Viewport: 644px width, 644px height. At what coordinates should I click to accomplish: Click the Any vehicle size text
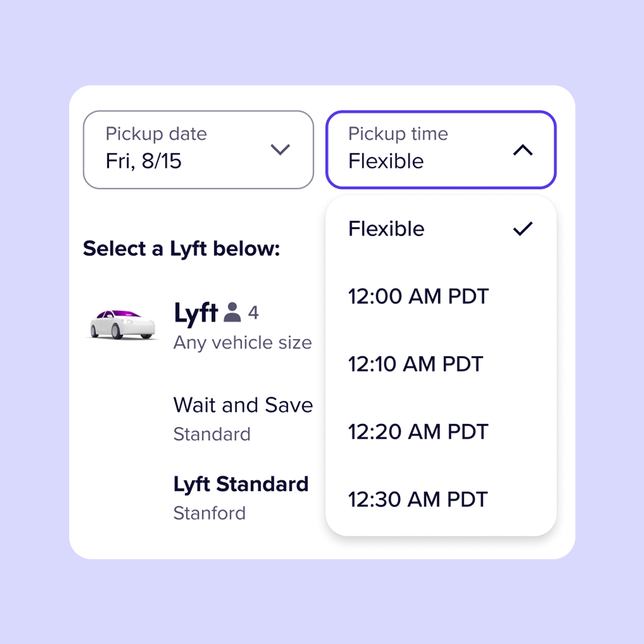tap(242, 343)
